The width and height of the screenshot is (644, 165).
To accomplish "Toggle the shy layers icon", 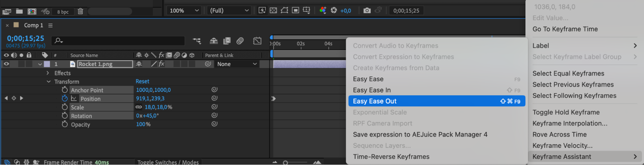I will tap(214, 41).
